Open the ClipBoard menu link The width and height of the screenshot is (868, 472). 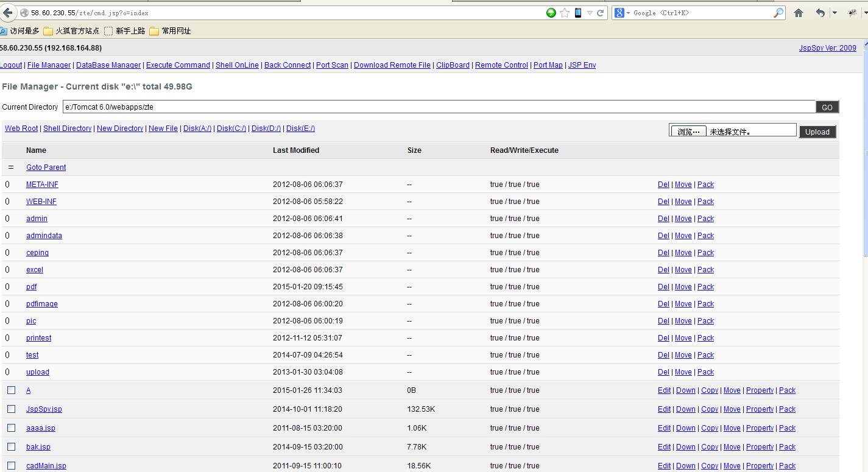pos(453,65)
